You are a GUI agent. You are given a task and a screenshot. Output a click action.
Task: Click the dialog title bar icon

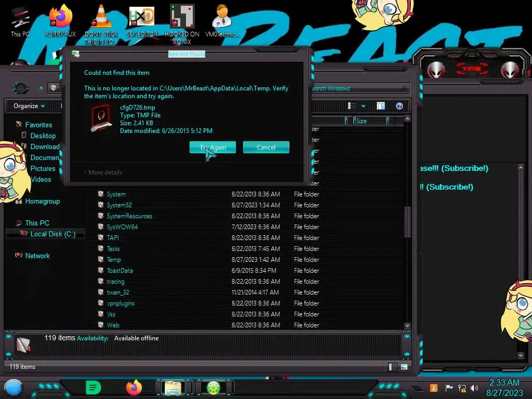click(76, 54)
